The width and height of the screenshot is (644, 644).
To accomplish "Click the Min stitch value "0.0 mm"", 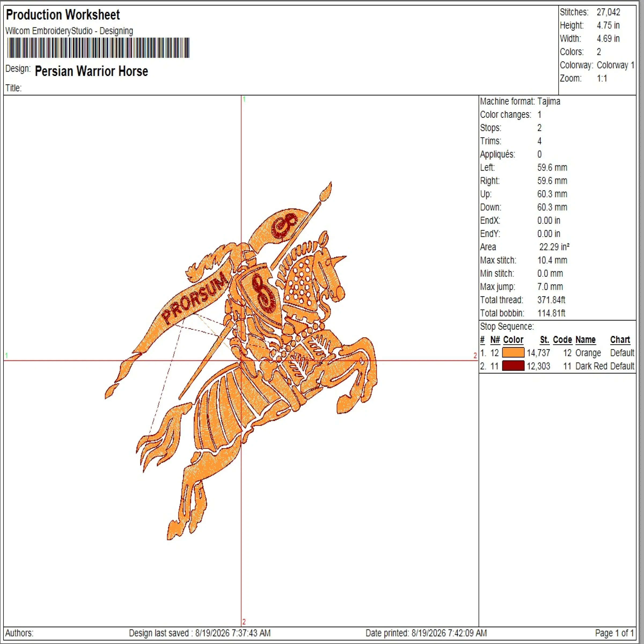I will click(x=550, y=274).
